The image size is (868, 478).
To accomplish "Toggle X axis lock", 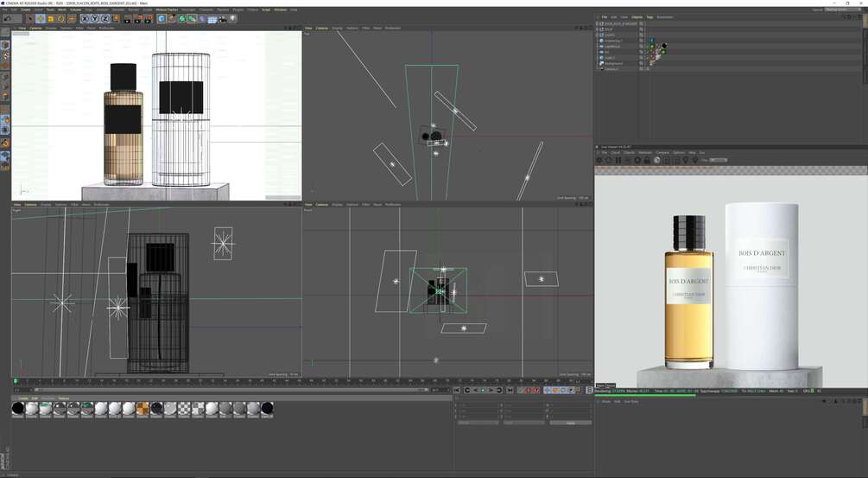I will [x=85, y=18].
